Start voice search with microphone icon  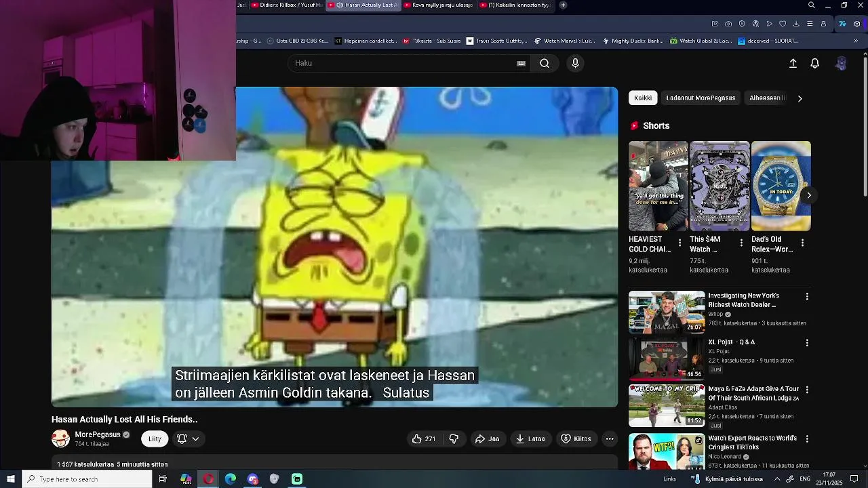(575, 63)
